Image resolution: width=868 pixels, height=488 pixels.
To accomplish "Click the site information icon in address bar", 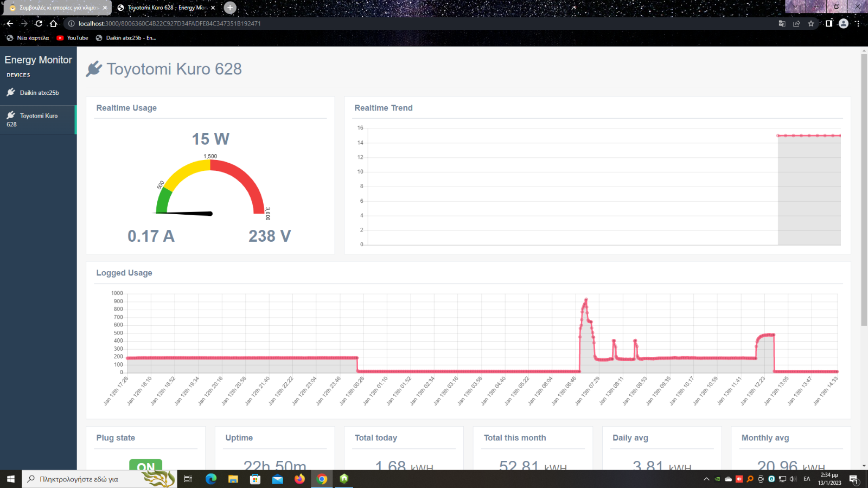I will click(x=71, y=23).
